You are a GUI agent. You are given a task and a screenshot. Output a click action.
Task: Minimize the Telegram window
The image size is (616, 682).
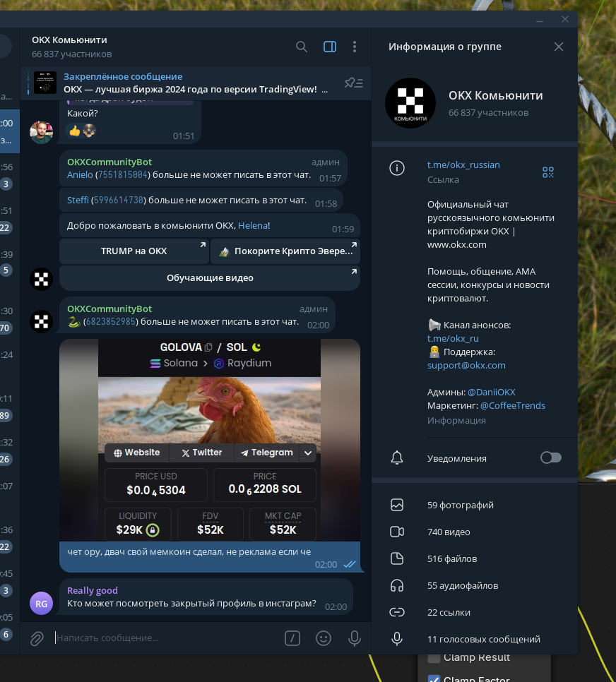click(540, 20)
